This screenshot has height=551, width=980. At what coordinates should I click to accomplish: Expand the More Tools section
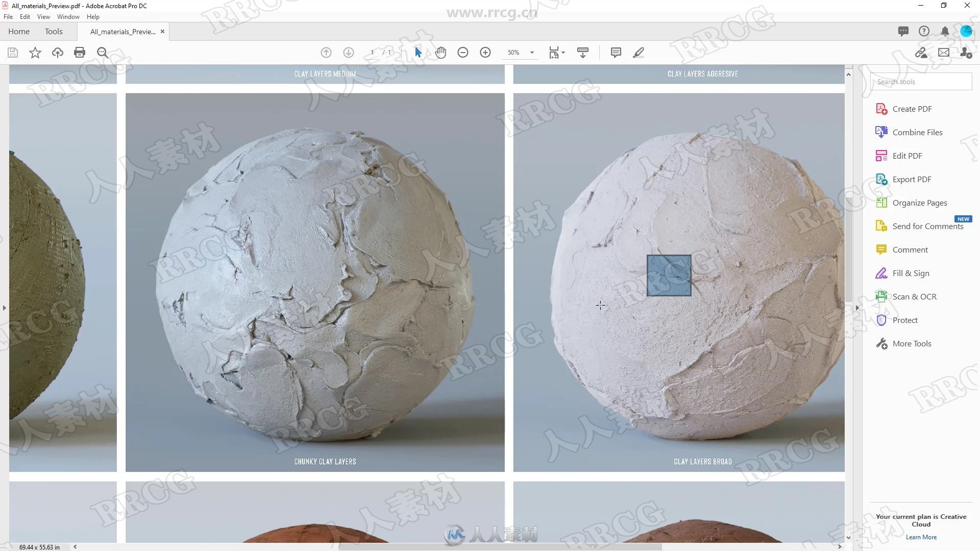coord(911,343)
